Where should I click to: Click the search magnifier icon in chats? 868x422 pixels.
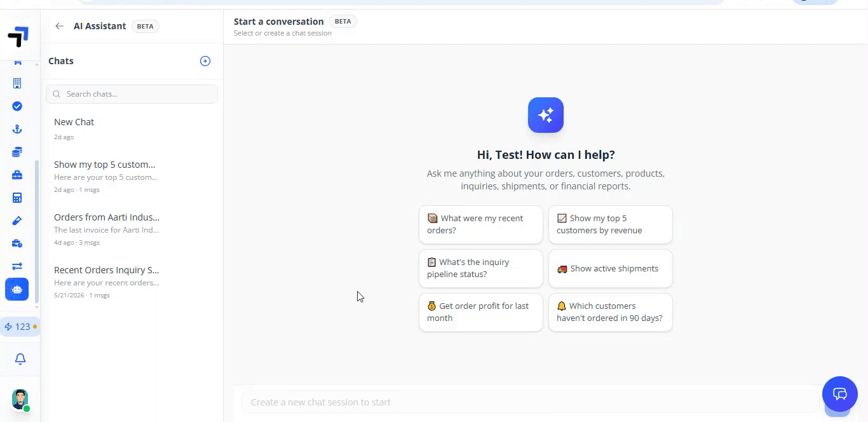pos(57,94)
